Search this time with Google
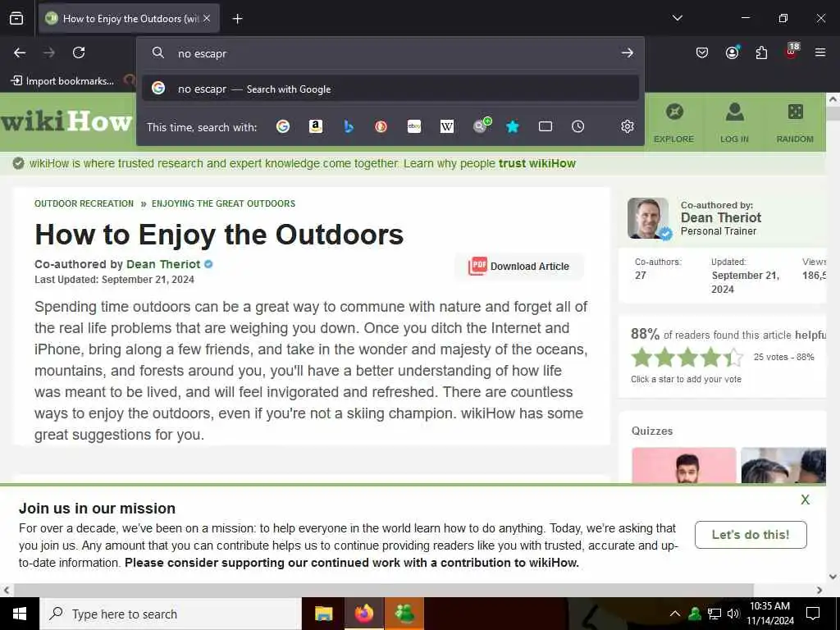This screenshot has width=840, height=630. pyautogui.click(x=283, y=126)
